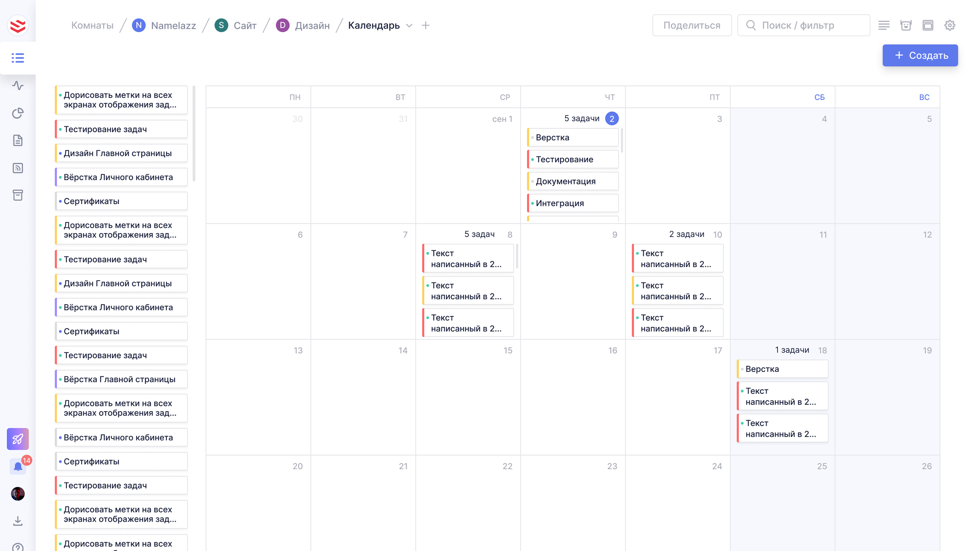This screenshot has height=551, width=980.
Task: Open the Интеграция task on September 2
Action: 573,203
